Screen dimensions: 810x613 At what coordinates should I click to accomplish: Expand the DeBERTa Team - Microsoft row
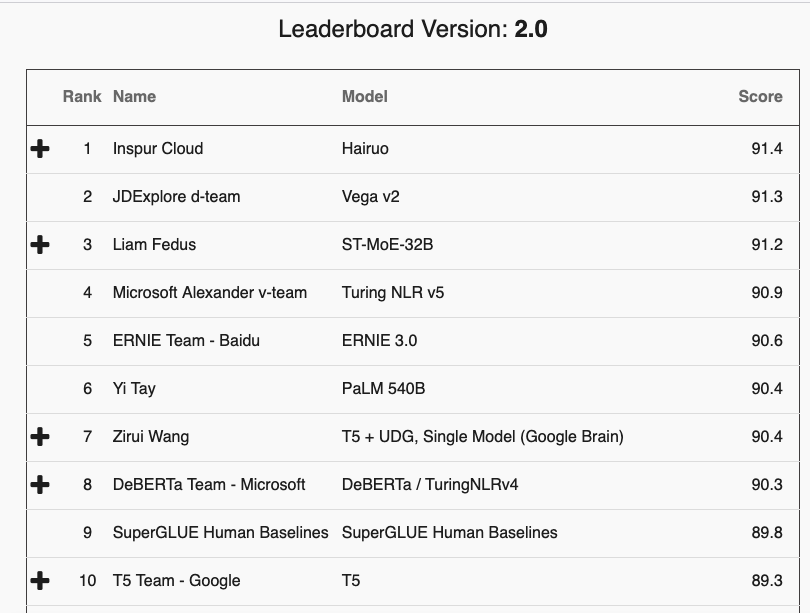[40, 485]
